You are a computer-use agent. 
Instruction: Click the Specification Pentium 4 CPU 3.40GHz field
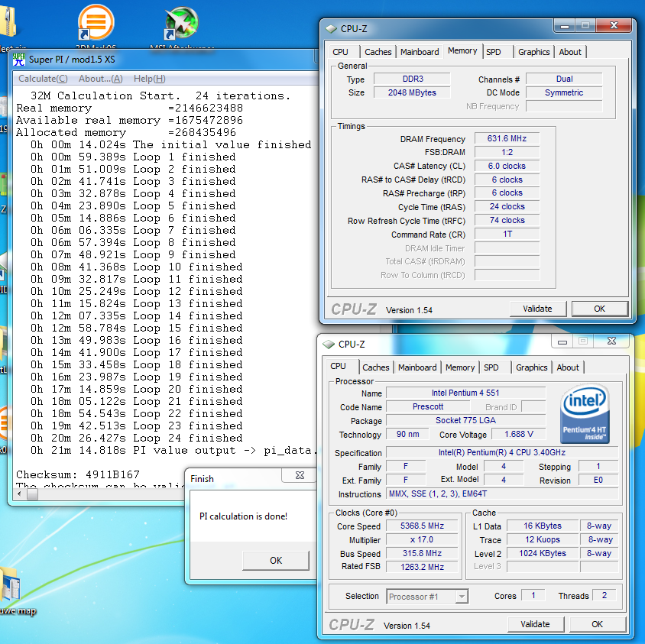[502, 452]
